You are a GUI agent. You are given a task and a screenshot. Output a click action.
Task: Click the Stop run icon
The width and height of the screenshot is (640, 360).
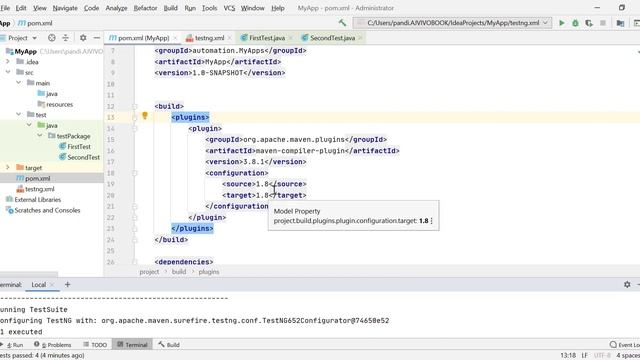tap(603, 23)
